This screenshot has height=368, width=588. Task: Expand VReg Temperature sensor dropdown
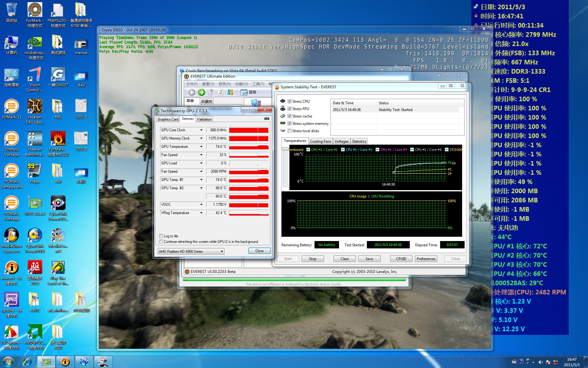201,213
